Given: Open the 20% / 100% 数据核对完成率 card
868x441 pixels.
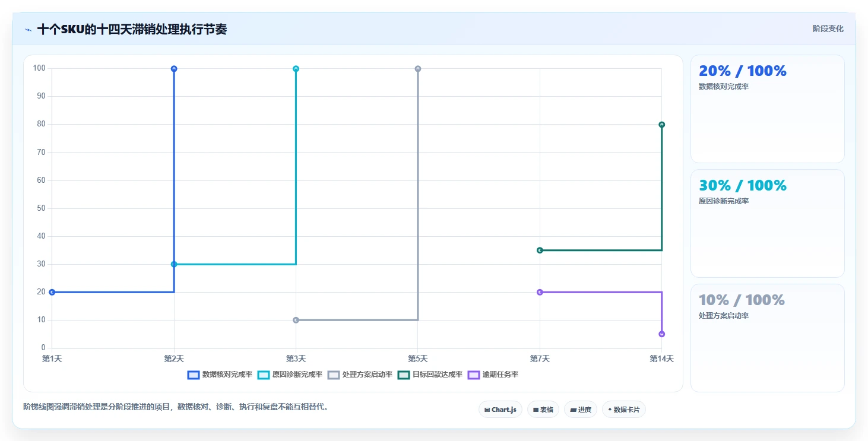Looking at the screenshot, I should tap(767, 109).
